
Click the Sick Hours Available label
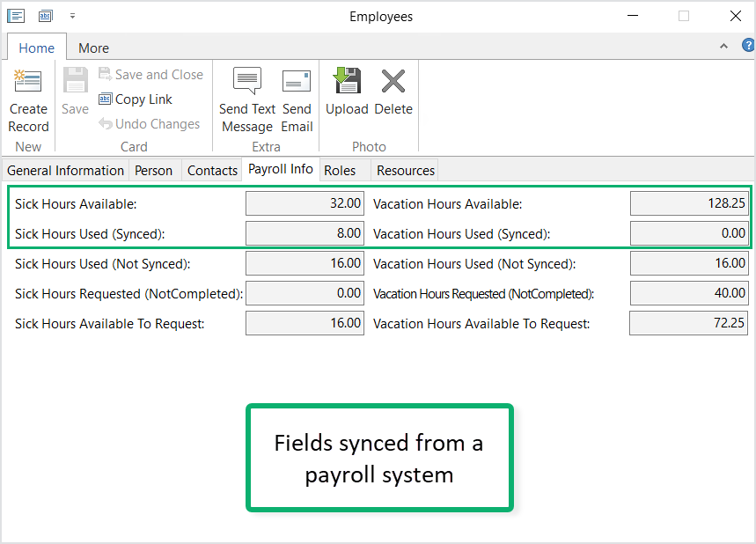pyautogui.click(x=76, y=204)
